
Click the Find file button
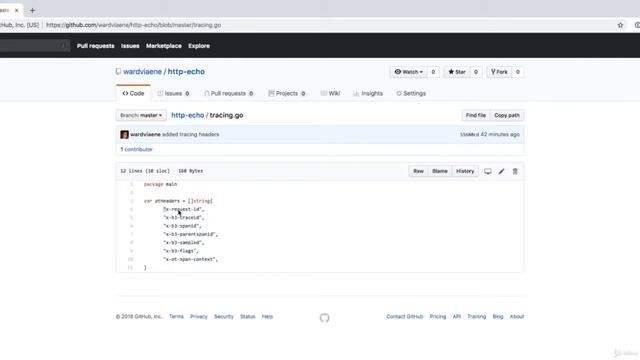tap(476, 116)
